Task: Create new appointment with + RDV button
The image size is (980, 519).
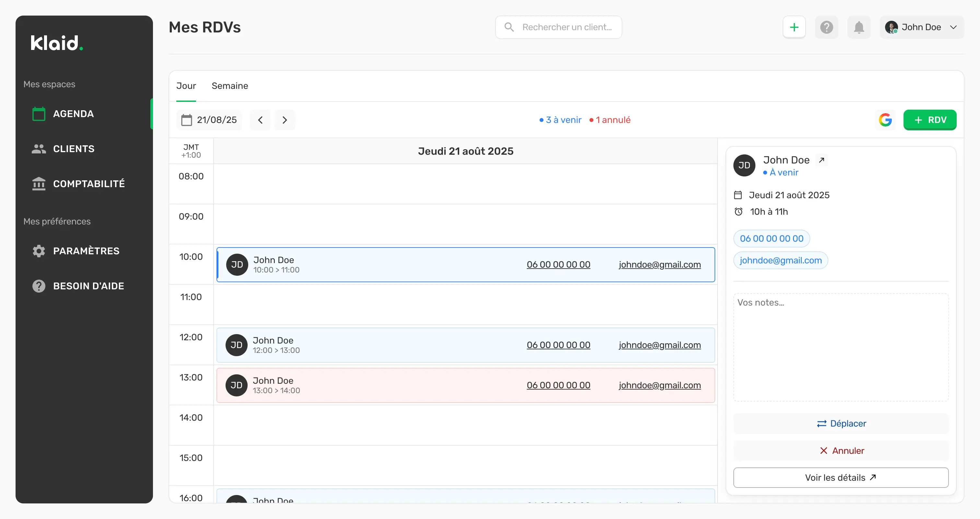Action: (930, 120)
